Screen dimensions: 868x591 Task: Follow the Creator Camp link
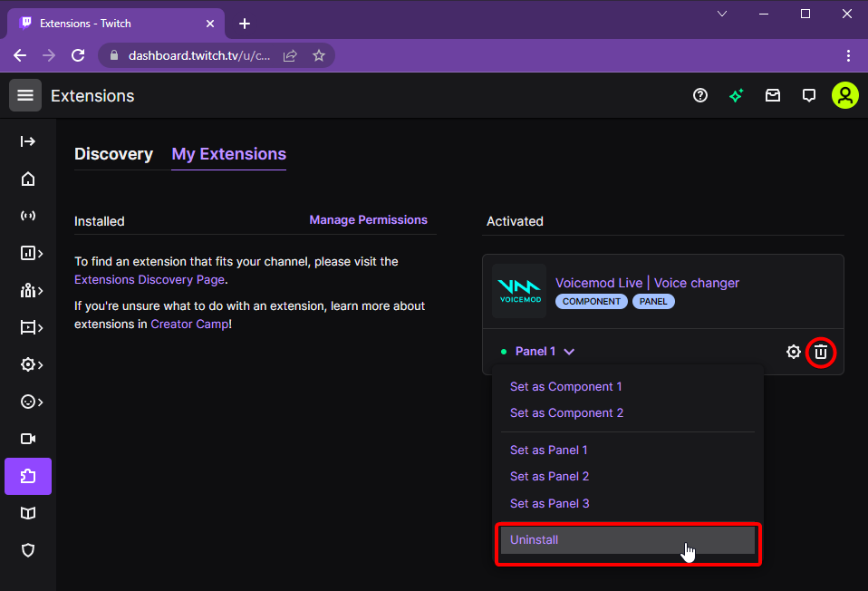point(189,324)
